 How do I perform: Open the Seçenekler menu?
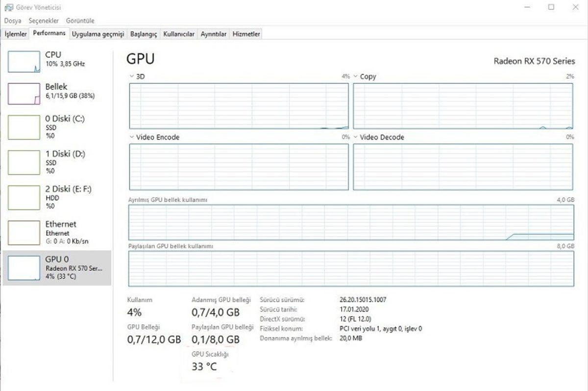pos(44,21)
